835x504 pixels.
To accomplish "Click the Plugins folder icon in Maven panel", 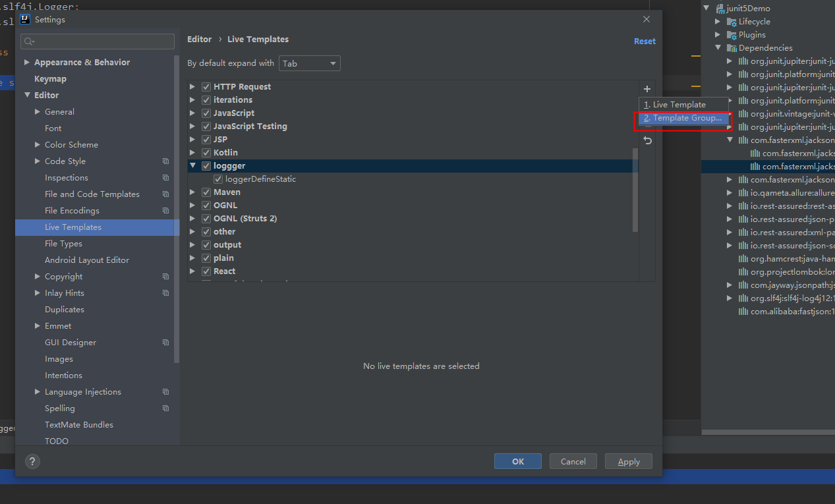I will point(732,35).
